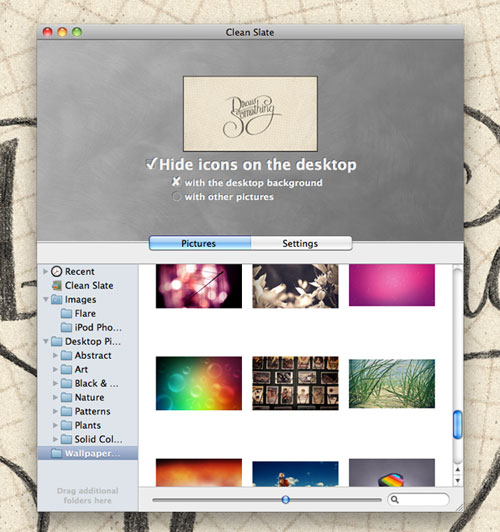Viewport: 500px width, 532px height.
Task: Click the Clean Slate sidebar icon
Action: click(56, 286)
